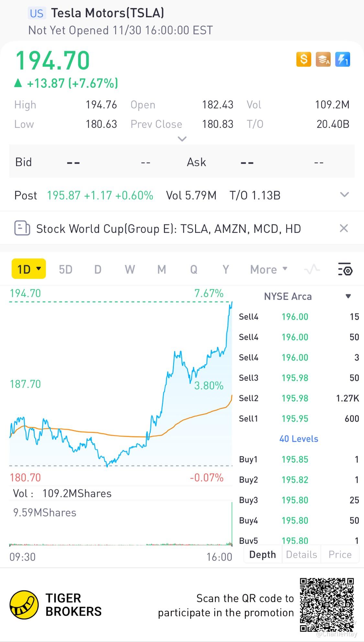Switch to the W weekly chart
The image size is (364, 642).
click(130, 269)
